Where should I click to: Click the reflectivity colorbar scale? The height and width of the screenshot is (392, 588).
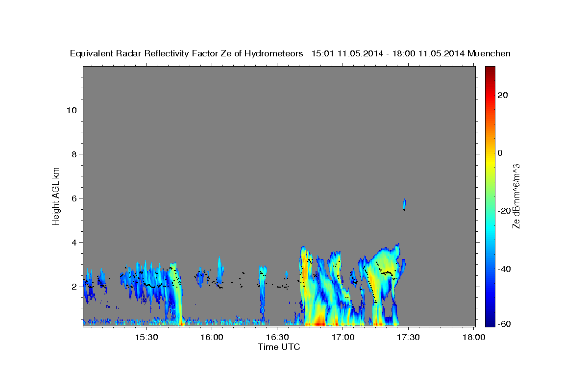(x=490, y=196)
